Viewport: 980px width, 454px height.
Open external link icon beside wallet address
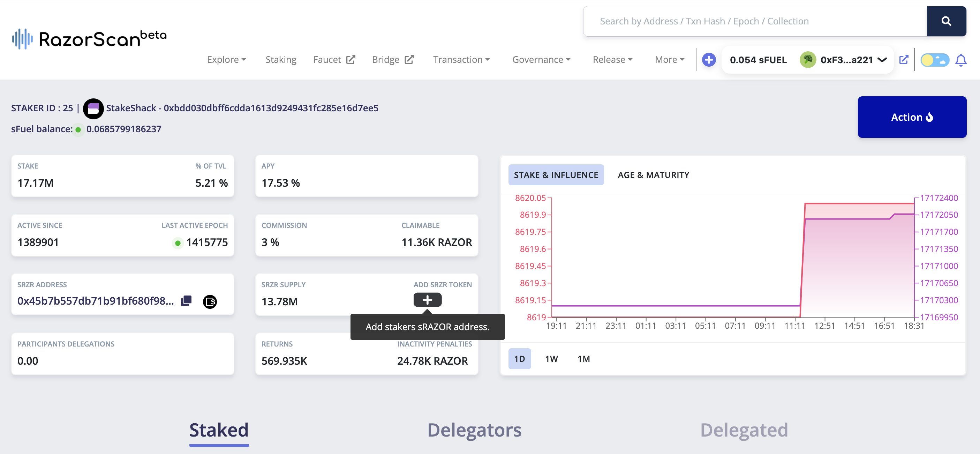click(904, 60)
